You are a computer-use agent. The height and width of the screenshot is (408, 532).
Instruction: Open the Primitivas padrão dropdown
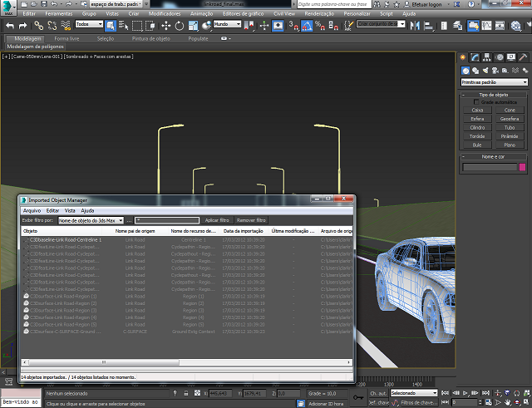tap(495, 82)
